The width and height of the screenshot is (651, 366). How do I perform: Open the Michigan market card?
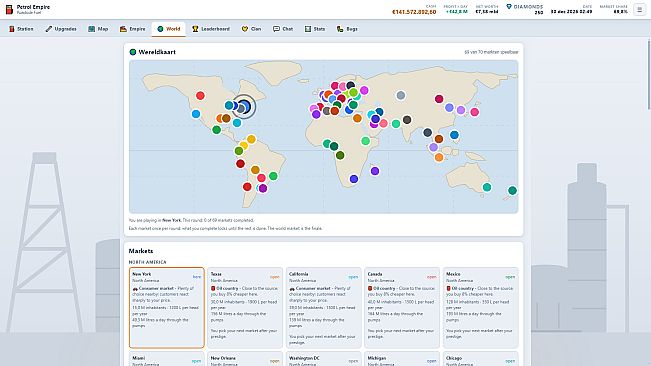pyautogui.click(x=402, y=359)
